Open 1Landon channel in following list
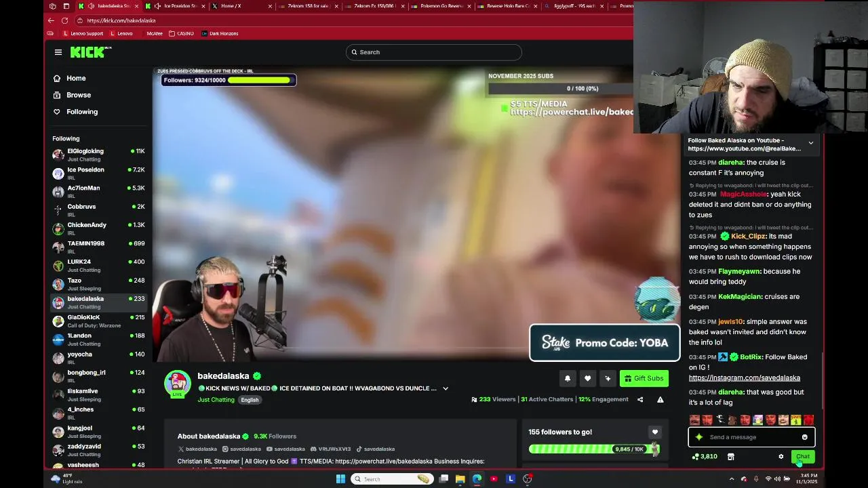This screenshot has height=488, width=868. (99, 339)
